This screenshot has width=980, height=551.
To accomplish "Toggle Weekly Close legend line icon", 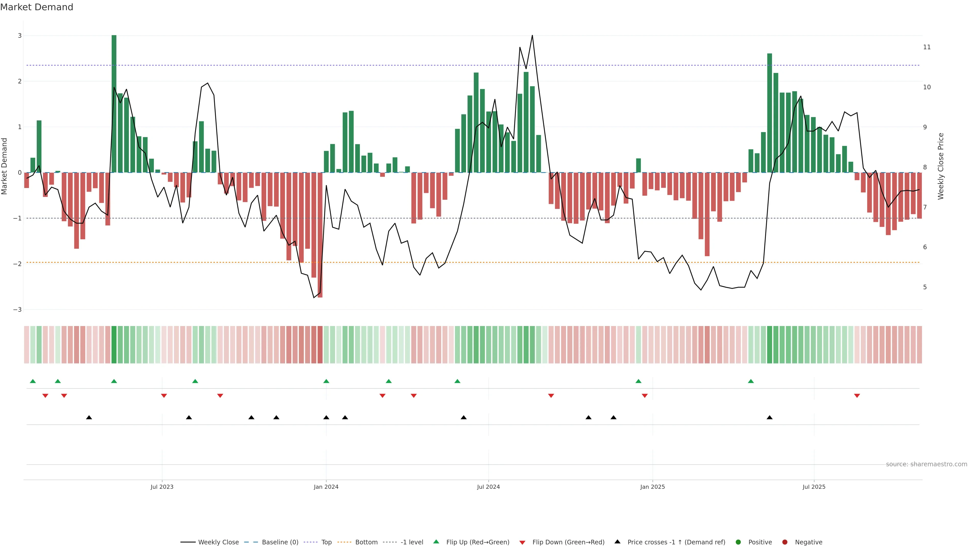I will pos(188,542).
